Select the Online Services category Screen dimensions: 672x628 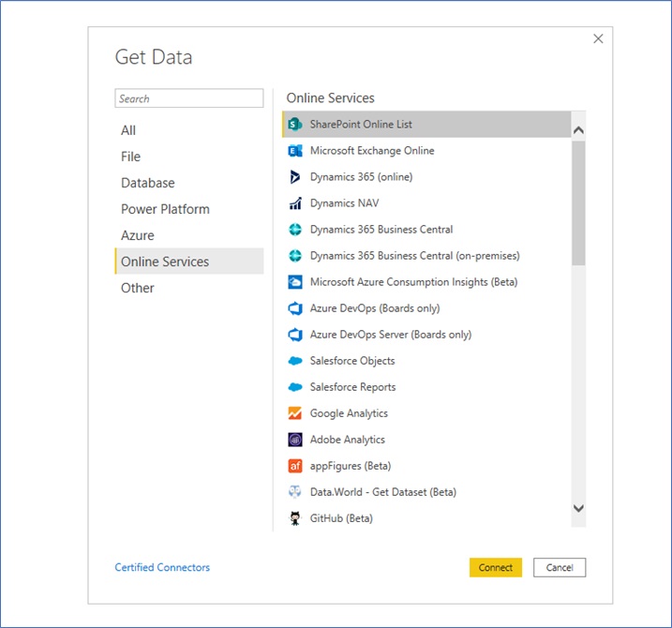[x=189, y=262]
